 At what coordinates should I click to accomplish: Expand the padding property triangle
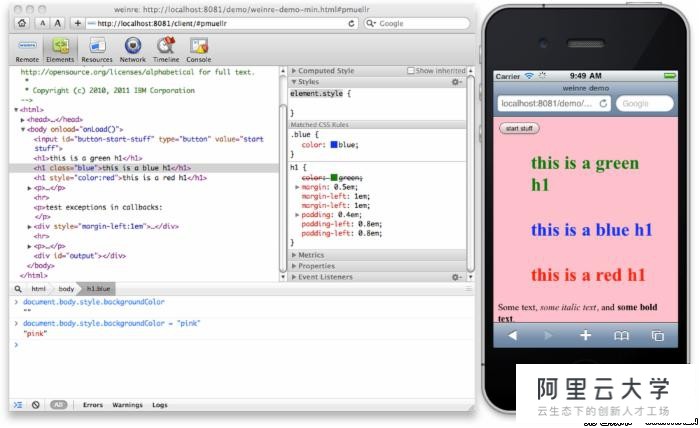[297, 215]
